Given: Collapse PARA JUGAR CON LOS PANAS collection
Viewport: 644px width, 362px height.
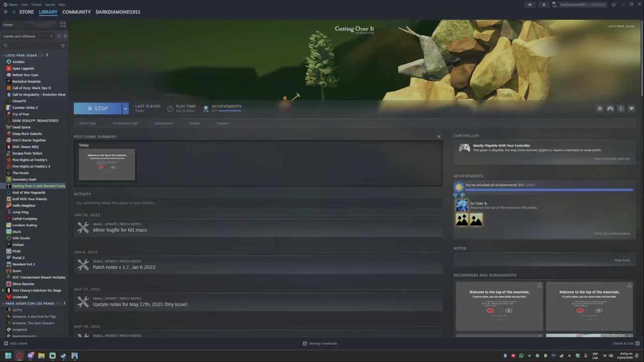Looking at the screenshot, I should [x=4, y=304].
